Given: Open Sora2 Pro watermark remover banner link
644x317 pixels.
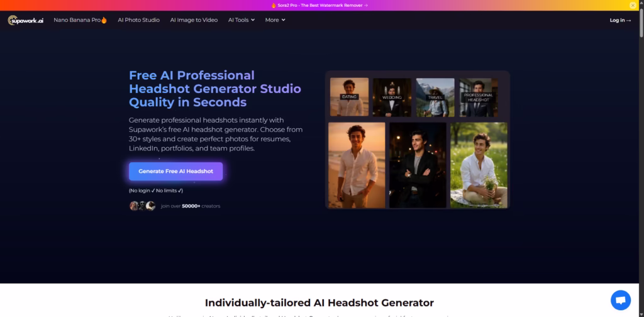Looking at the screenshot, I should pos(322,5).
